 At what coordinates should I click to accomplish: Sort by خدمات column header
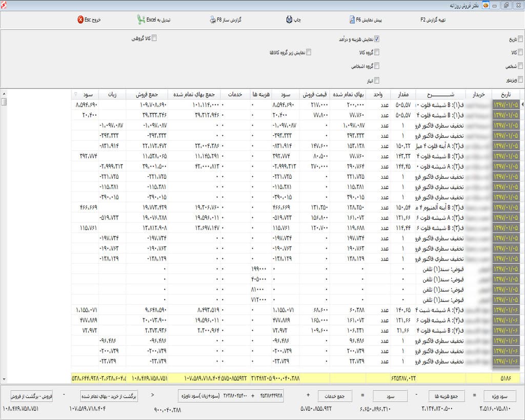(x=235, y=94)
